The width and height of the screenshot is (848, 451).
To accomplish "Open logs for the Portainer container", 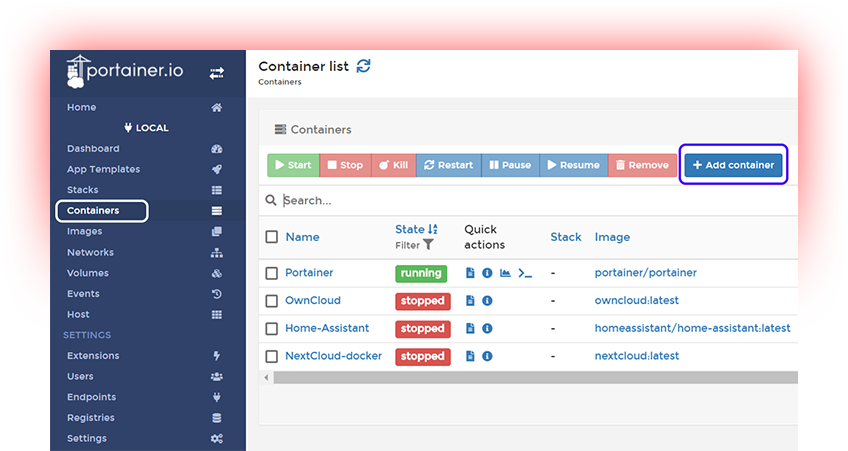I will 470,273.
